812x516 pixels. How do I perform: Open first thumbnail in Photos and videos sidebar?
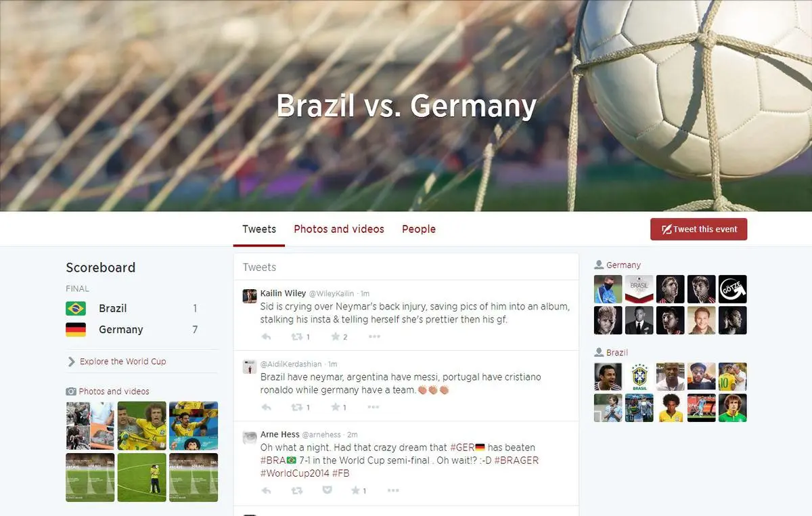[x=90, y=426]
